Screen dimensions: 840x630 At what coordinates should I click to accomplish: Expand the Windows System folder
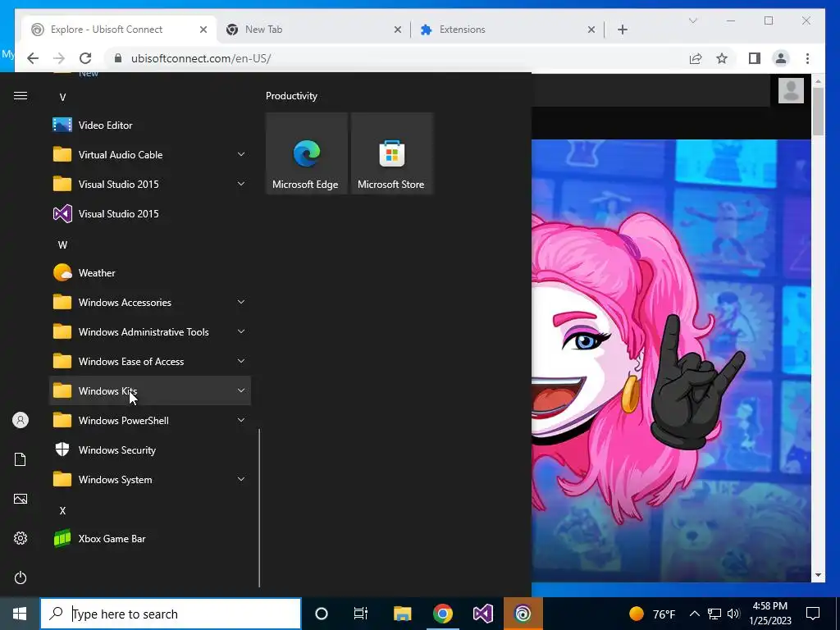click(149, 479)
